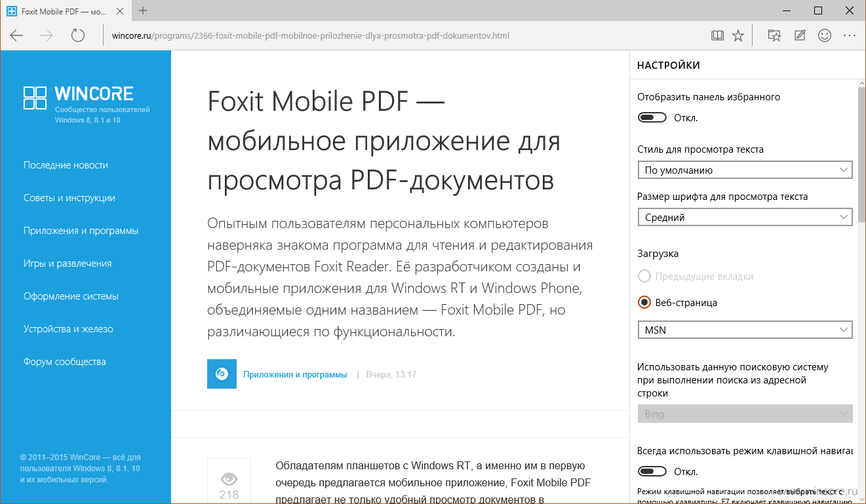Click the Отобразить панель избранного label
Screen dimensions: 866x504
(709, 97)
